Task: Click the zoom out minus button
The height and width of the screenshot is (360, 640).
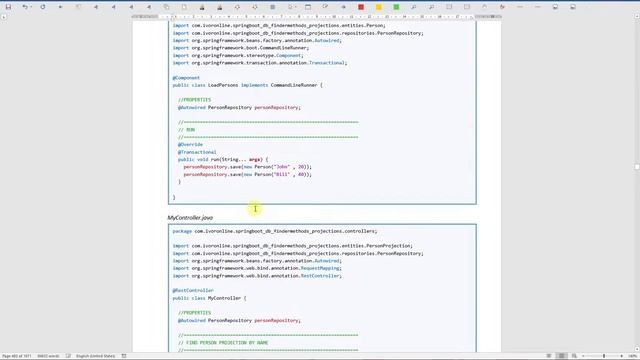Action: click(x=583, y=356)
